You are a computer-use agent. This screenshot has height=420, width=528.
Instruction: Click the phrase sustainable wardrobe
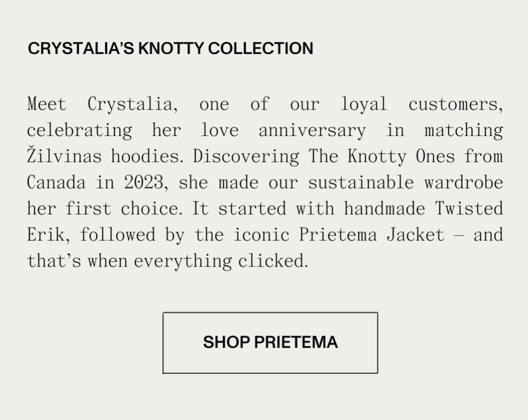click(x=405, y=183)
